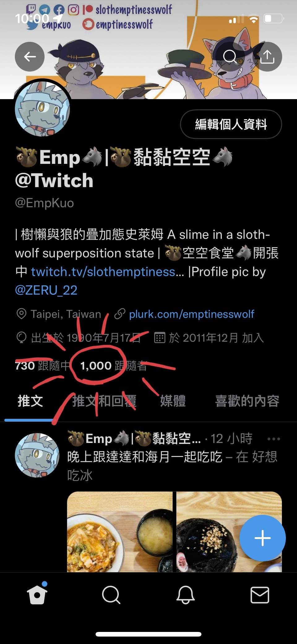Screen dimensions: 297x644
Task: Compose new tweet with plus button
Action: pyautogui.click(x=262, y=538)
